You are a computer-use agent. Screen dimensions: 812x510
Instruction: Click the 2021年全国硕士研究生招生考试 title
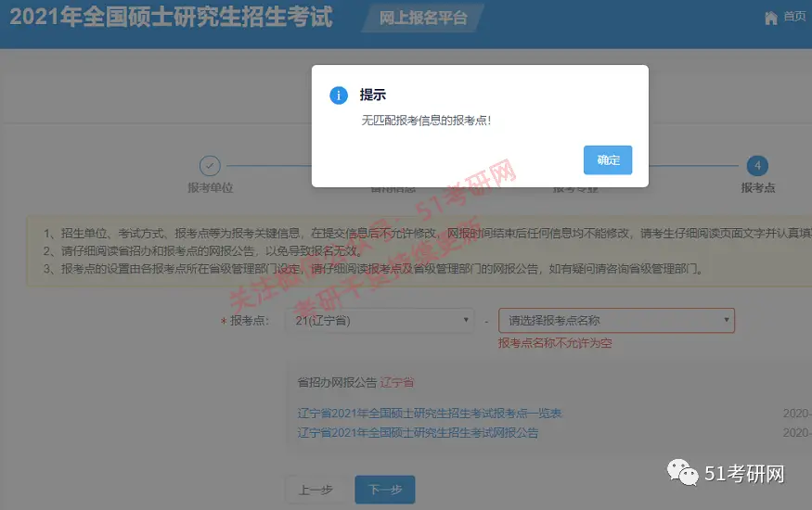(x=171, y=17)
